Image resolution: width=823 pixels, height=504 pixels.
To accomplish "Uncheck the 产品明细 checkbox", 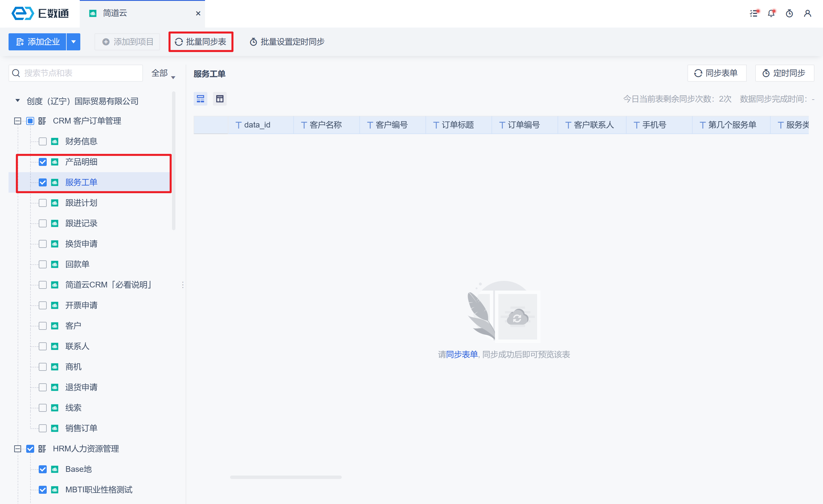I will [43, 162].
